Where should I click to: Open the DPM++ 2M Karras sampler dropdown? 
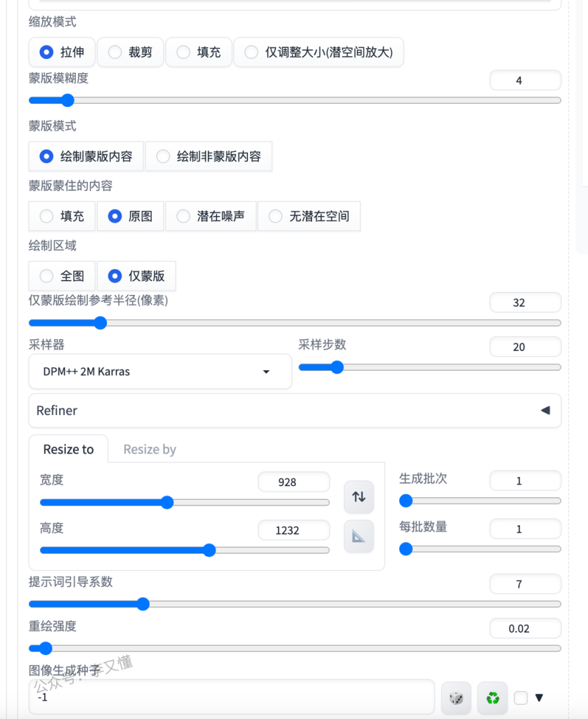(159, 371)
